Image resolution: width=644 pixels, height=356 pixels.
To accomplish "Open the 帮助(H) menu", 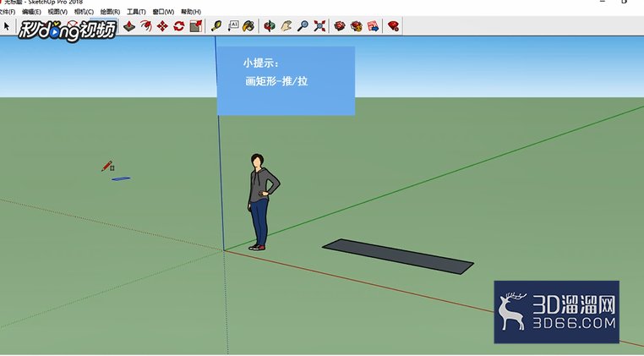I will click(191, 12).
